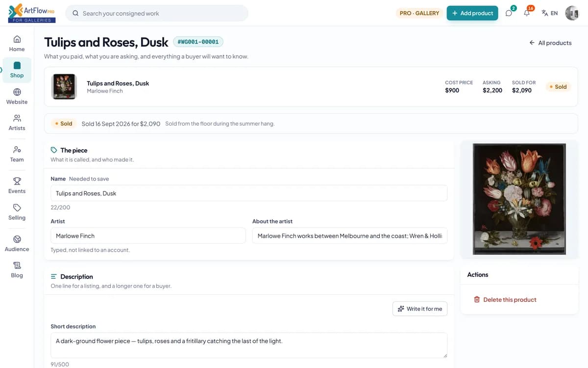Click 'Typed, not linked to an account.' note
588x368 pixels.
pos(90,250)
